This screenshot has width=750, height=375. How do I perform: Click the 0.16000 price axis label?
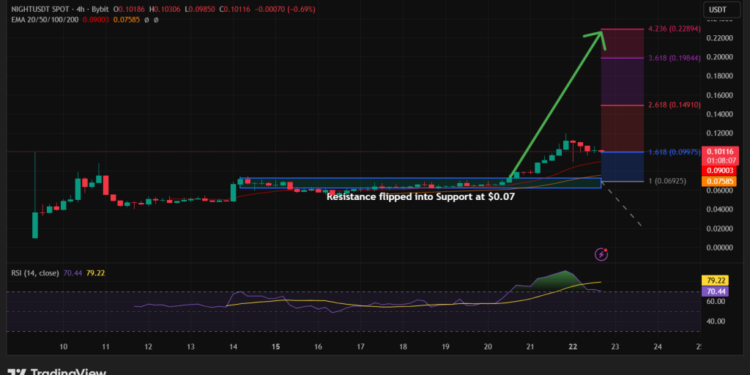point(721,95)
